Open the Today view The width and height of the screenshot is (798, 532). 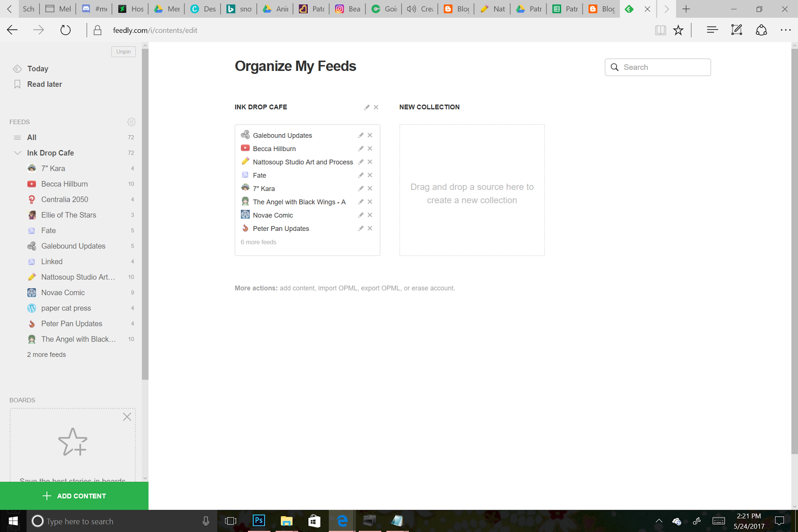tap(38, 69)
